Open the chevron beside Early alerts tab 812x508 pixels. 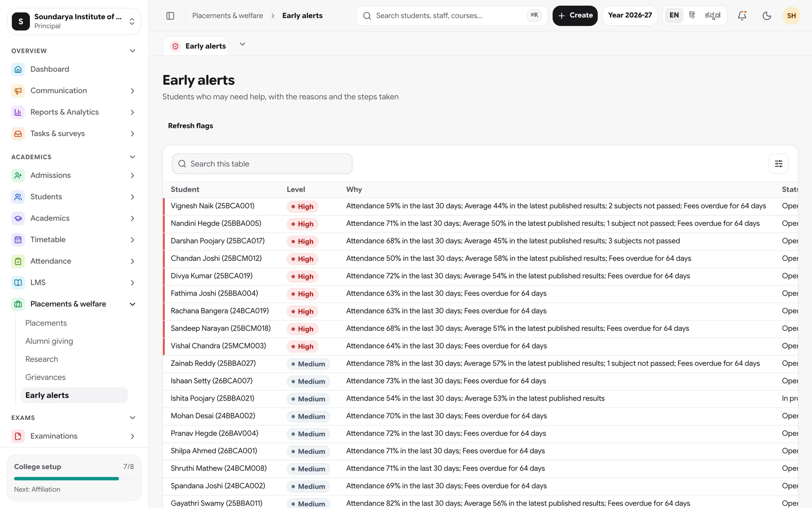[x=242, y=44]
